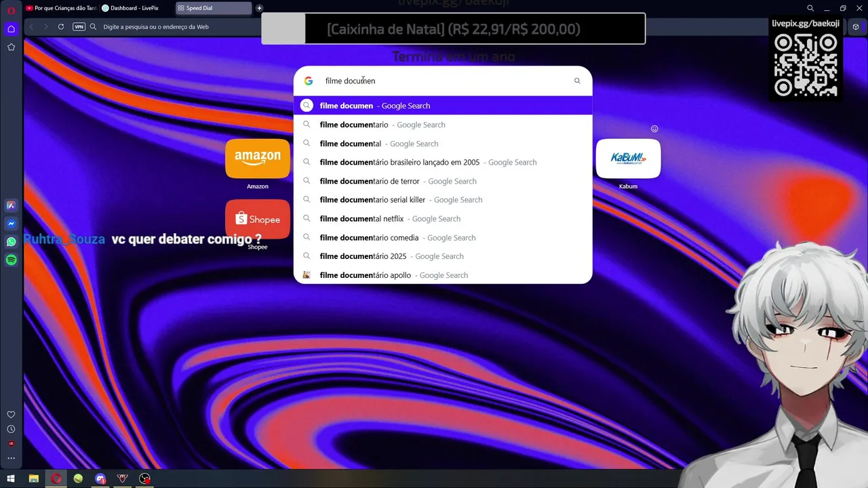The width and height of the screenshot is (868, 488).
Task: Open Messenger in sidebar
Action: pos(11,224)
